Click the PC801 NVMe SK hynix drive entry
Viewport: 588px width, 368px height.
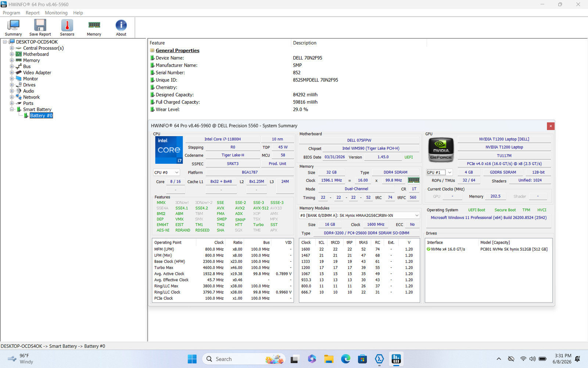pos(514,249)
